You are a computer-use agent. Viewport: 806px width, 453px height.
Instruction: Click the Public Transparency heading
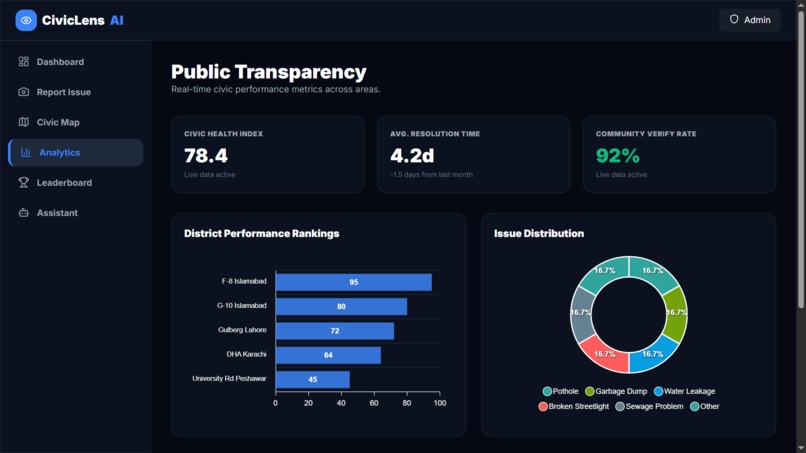pyautogui.click(x=269, y=72)
